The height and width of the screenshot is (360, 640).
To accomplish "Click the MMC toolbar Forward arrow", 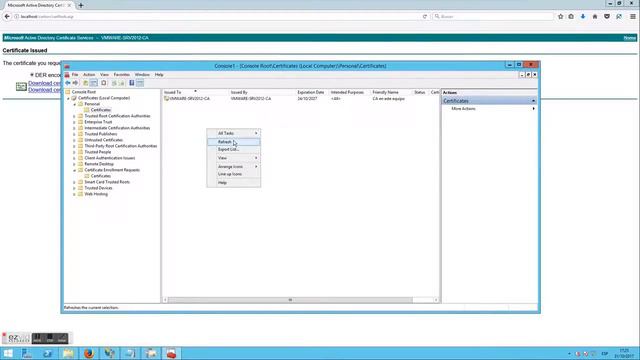I will tap(75, 83).
